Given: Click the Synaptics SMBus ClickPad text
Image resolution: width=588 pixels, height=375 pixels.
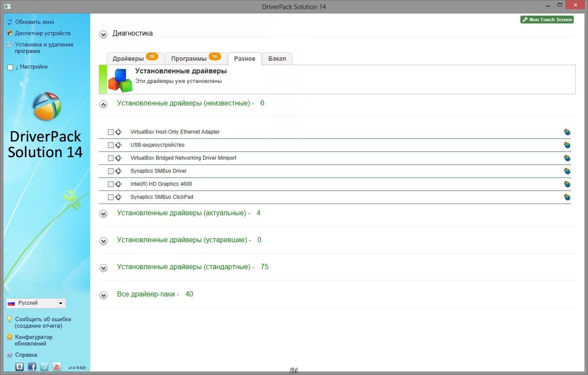Looking at the screenshot, I should (162, 197).
